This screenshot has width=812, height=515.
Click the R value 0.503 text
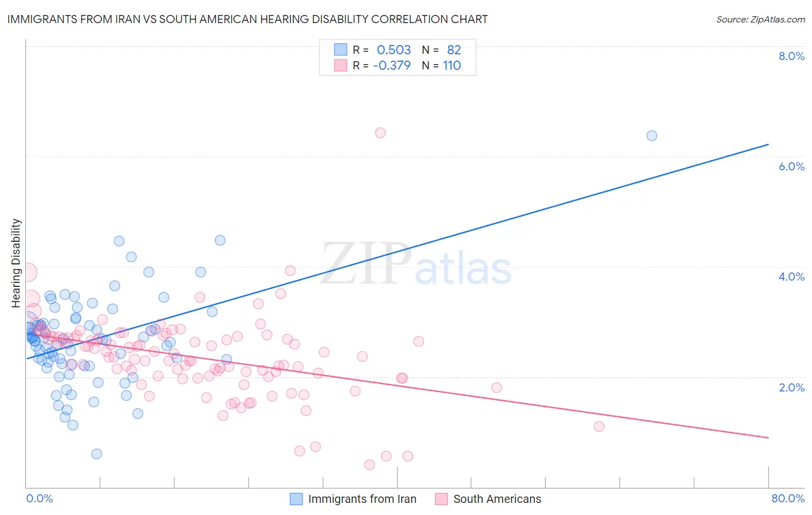click(394, 50)
